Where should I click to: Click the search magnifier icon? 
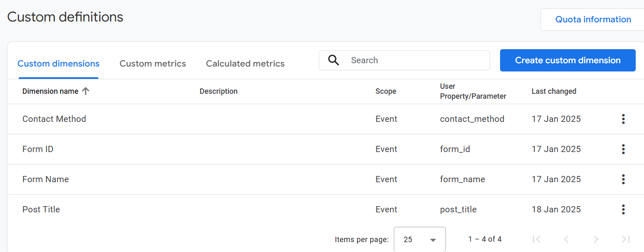(333, 60)
